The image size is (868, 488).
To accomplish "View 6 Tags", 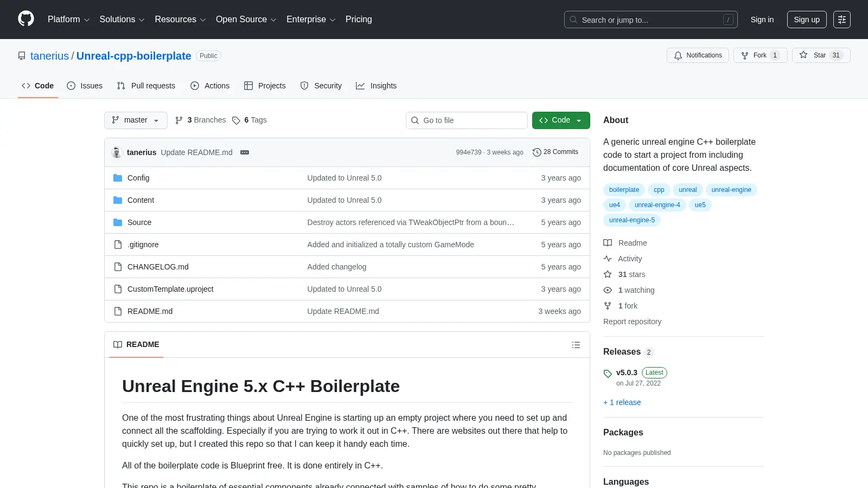I will click(250, 120).
